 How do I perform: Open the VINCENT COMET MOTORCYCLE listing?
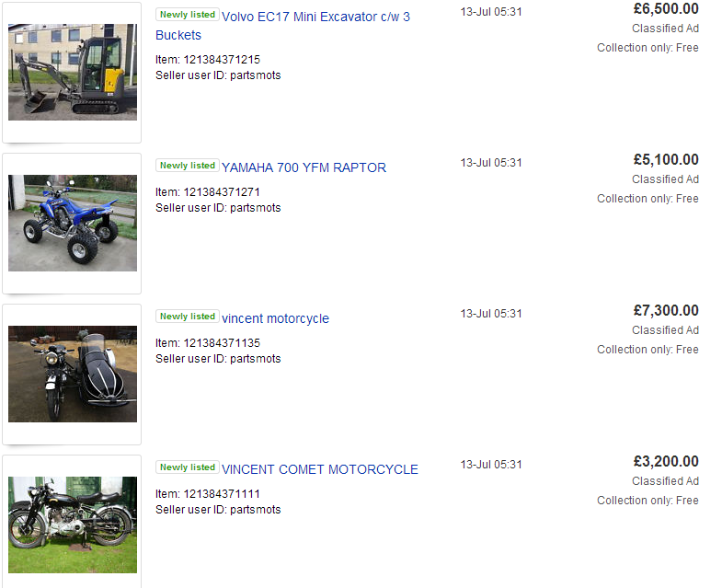click(x=320, y=469)
